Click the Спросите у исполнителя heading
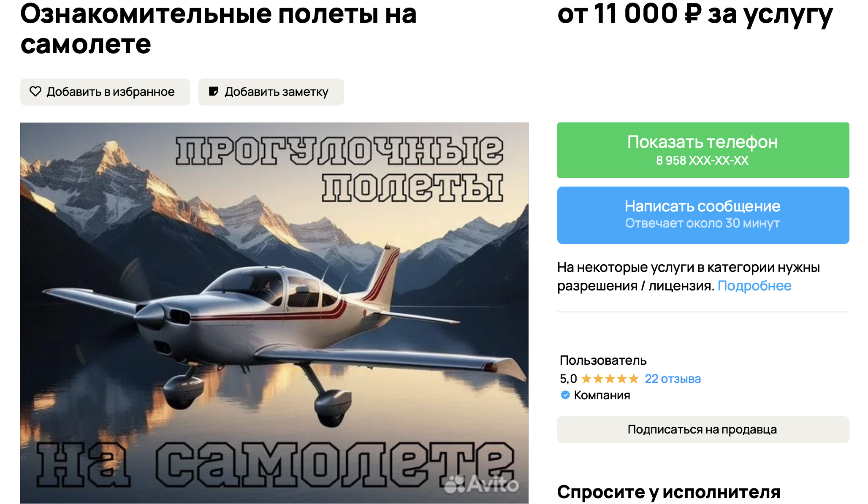 click(669, 492)
